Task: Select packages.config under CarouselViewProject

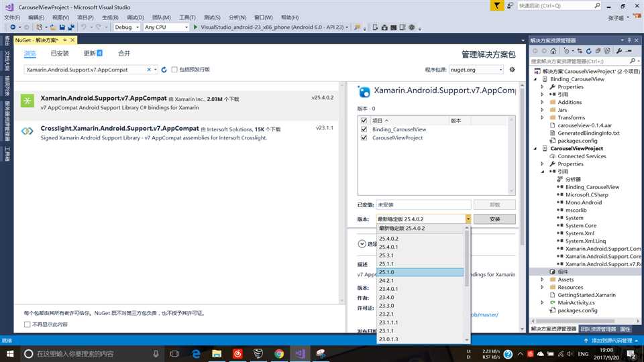Action: (x=577, y=310)
